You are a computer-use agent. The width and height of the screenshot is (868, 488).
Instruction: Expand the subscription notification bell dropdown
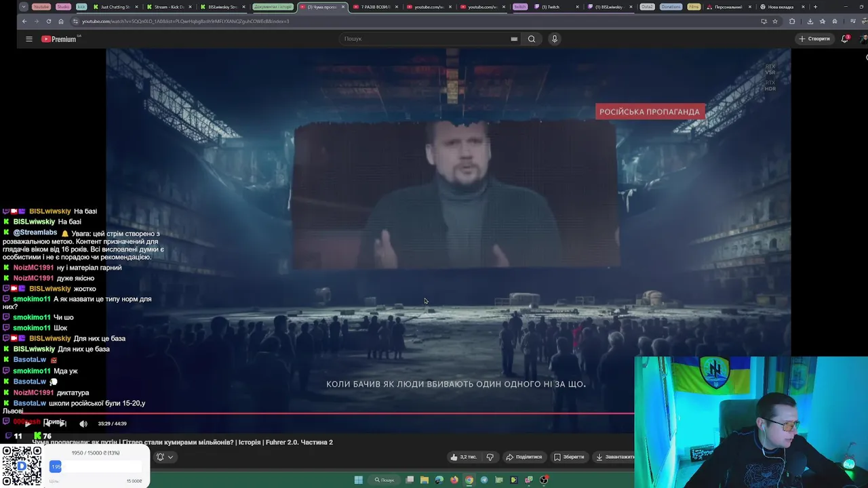point(165,457)
